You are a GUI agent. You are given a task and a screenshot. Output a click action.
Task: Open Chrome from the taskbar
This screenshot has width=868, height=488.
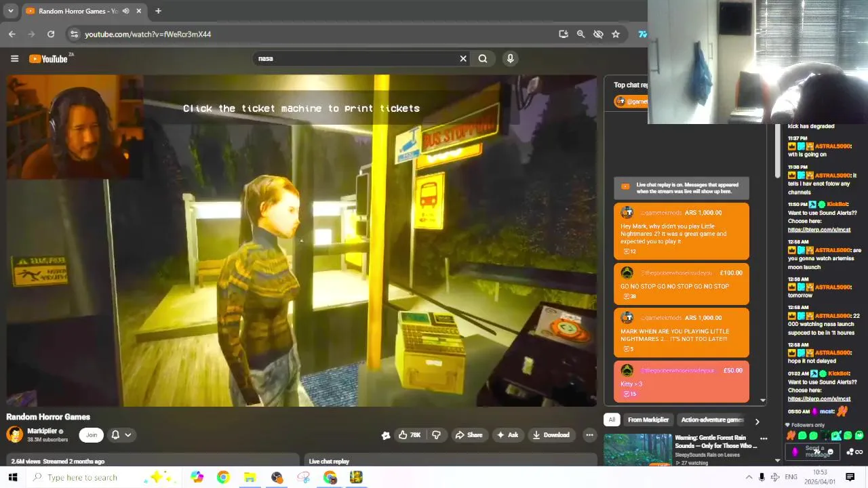coord(223,477)
